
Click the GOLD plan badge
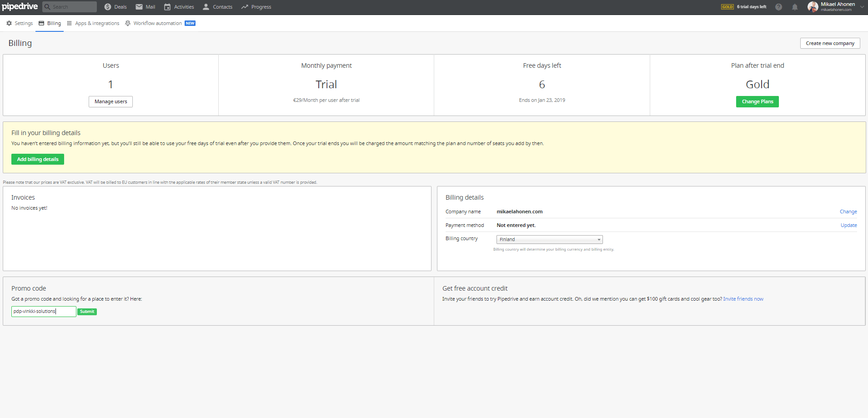click(x=727, y=7)
